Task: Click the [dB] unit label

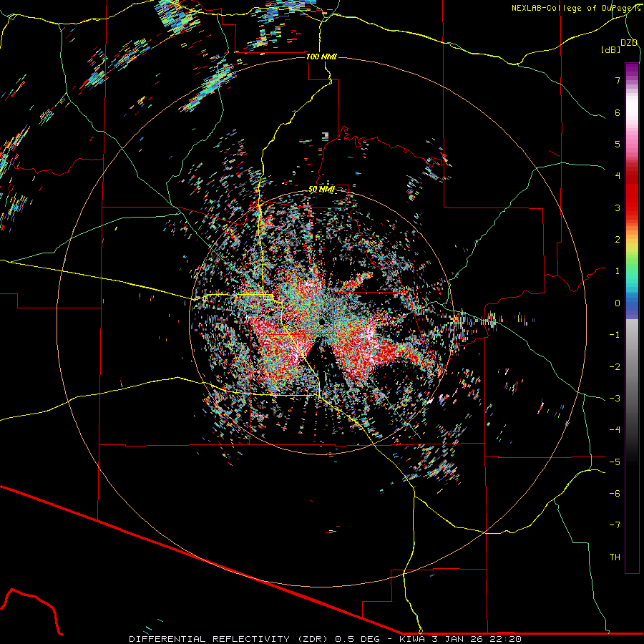Action: tap(610, 49)
